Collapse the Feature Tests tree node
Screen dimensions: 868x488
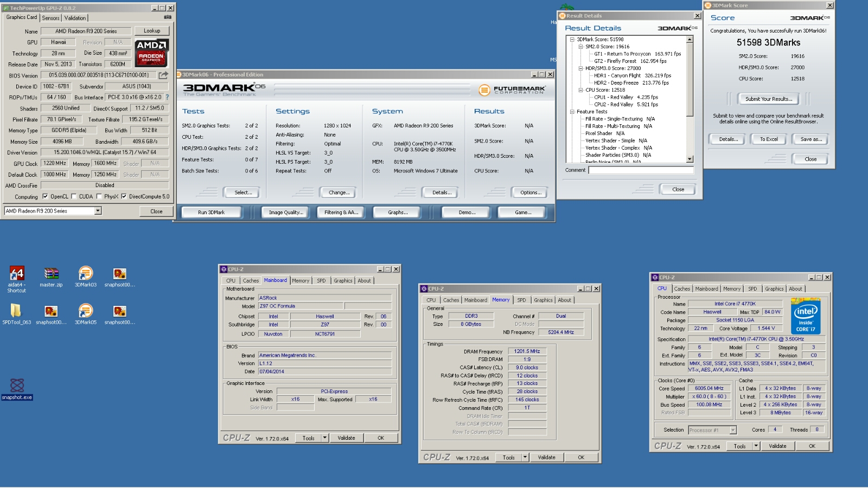coord(572,112)
